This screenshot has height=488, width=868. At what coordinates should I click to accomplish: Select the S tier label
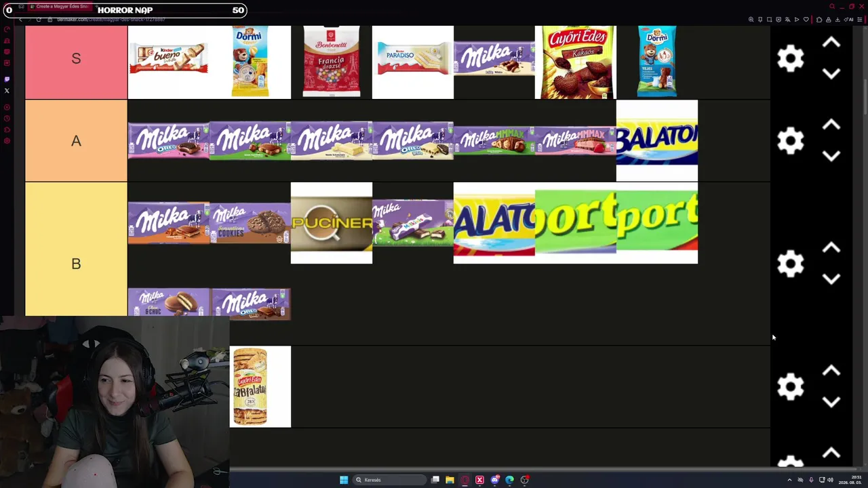(x=76, y=59)
